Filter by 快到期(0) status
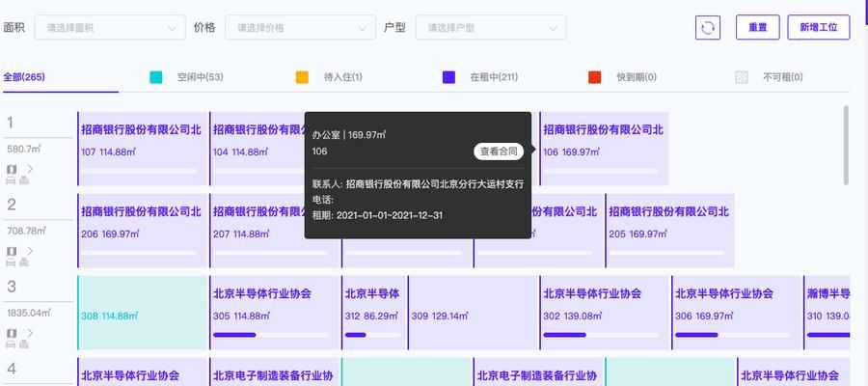The height and width of the screenshot is (386, 868). (x=637, y=77)
